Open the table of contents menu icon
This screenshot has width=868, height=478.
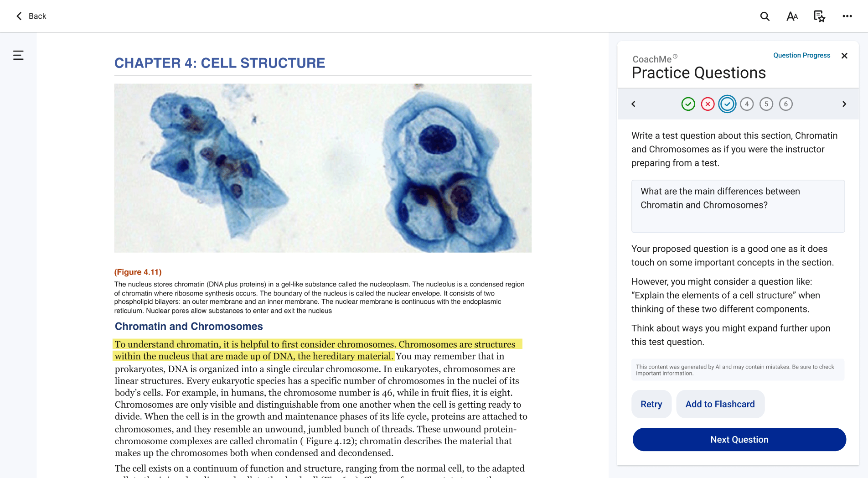pyautogui.click(x=18, y=55)
